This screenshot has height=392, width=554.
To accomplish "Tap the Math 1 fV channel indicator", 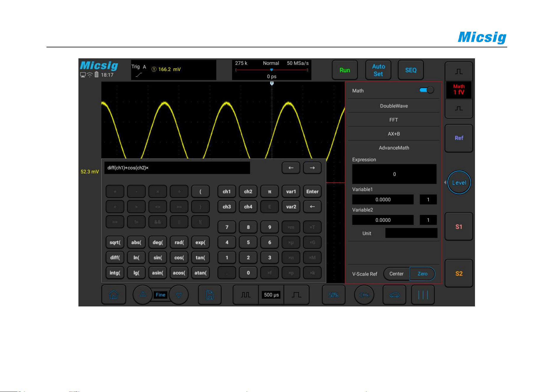I will [459, 90].
